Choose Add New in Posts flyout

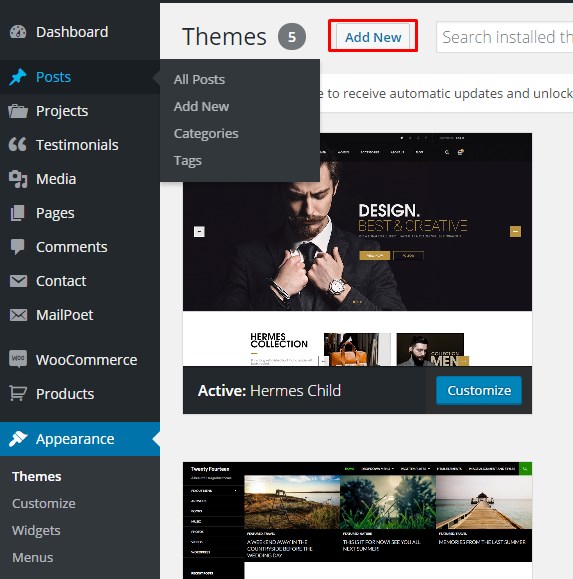click(x=202, y=106)
